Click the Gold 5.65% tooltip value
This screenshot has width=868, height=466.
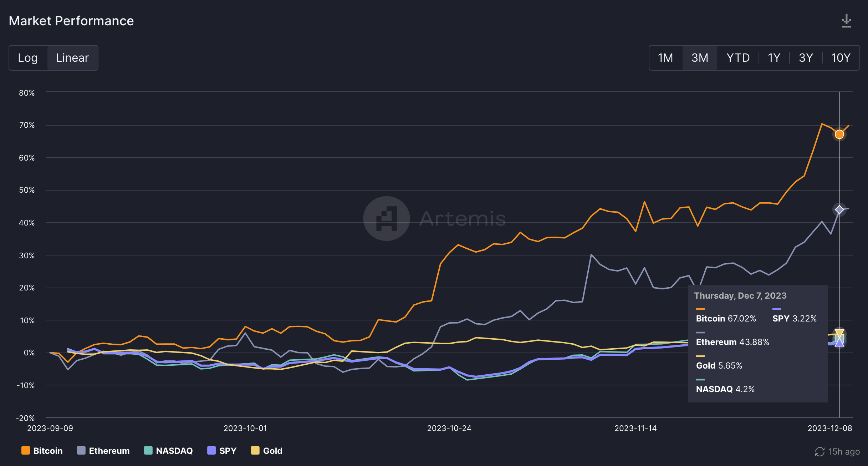[719, 365]
